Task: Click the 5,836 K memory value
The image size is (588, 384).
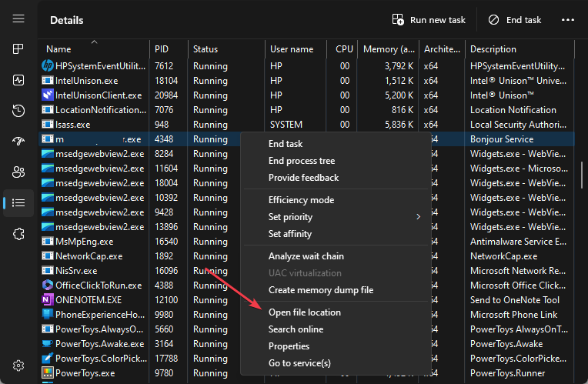Action: (x=399, y=125)
